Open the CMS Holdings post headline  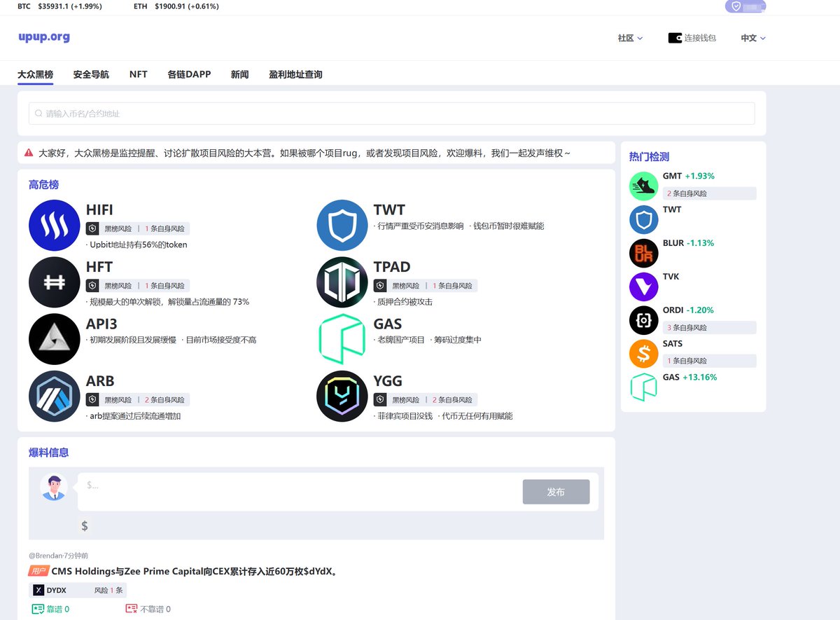(x=196, y=571)
